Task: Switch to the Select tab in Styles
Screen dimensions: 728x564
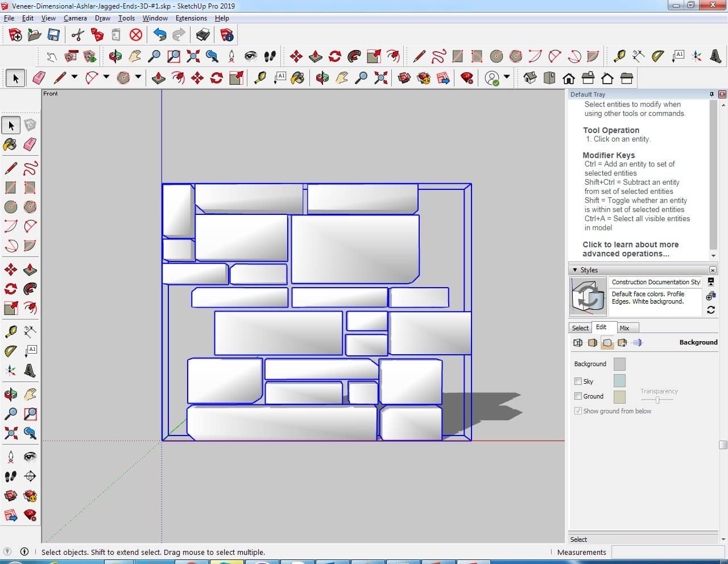Action: tap(580, 328)
